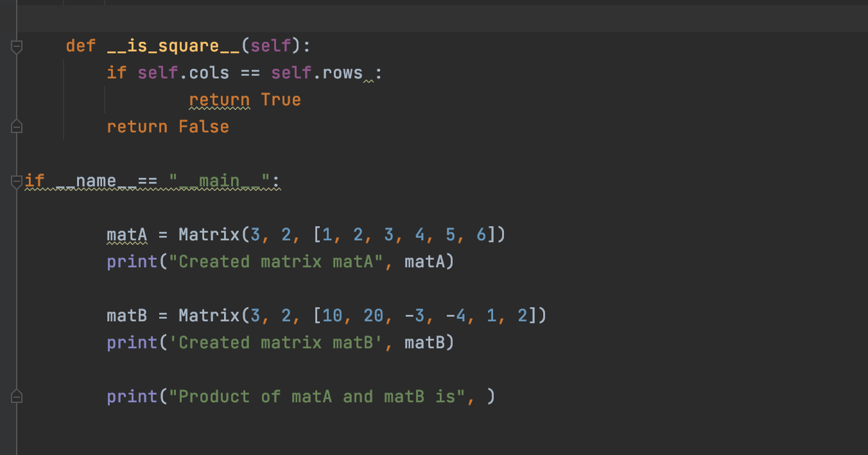868x455 pixels.
Task: Select the matB variable name
Action: tap(126, 315)
